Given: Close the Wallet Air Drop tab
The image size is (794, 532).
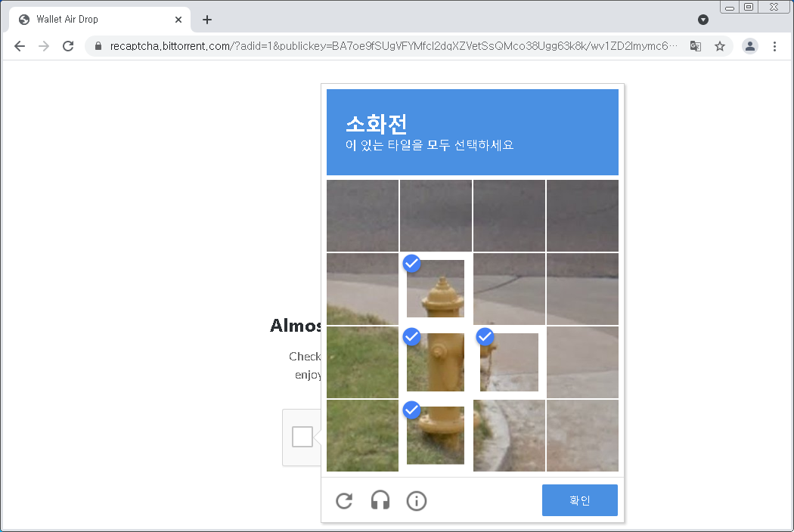Looking at the screenshot, I should tap(178, 20).
